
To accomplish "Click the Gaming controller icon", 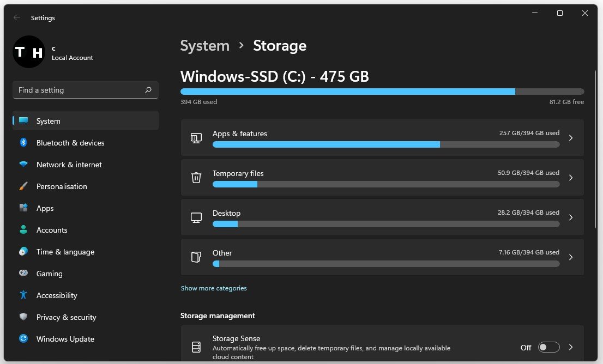I will click(23, 274).
